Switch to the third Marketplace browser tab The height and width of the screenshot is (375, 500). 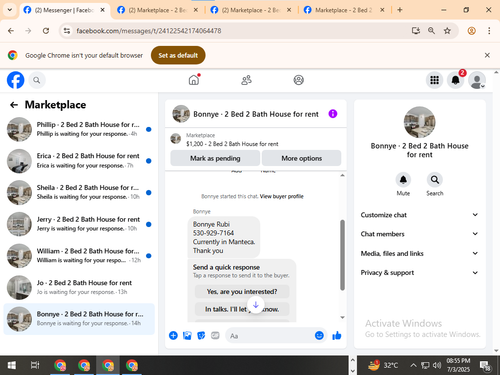point(251,10)
